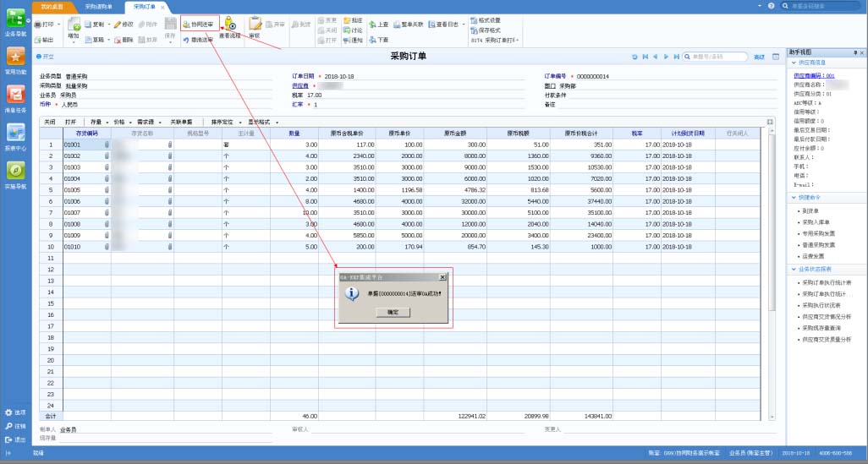Collapse the 快捷命令 section
Image resolution: width=868 pixels, height=464 pixels.
pos(794,198)
